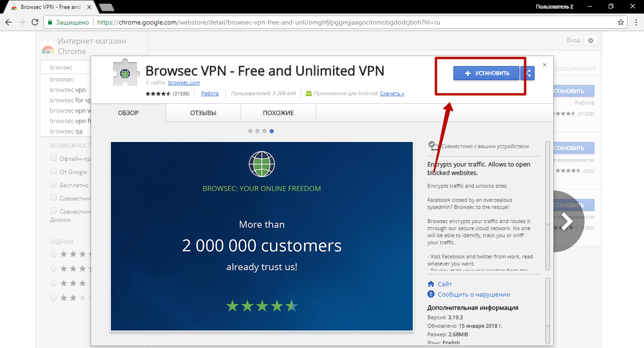Click the Browsec promo screenshot image
Viewport: 644px width, 348px height.
tap(262, 236)
